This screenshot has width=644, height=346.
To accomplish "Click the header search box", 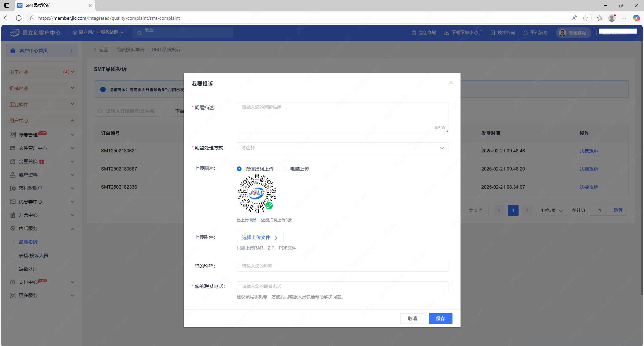I will 183,33.
